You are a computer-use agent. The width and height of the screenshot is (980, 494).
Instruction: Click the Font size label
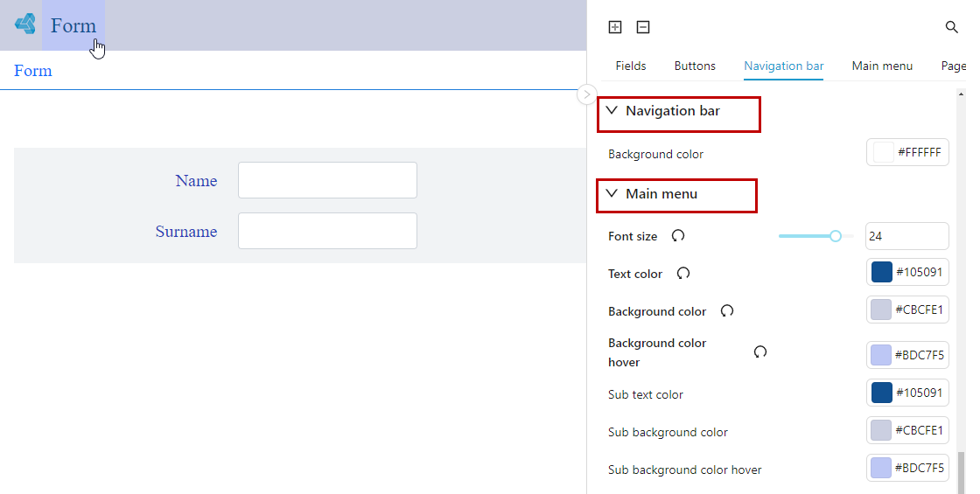tap(633, 236)
